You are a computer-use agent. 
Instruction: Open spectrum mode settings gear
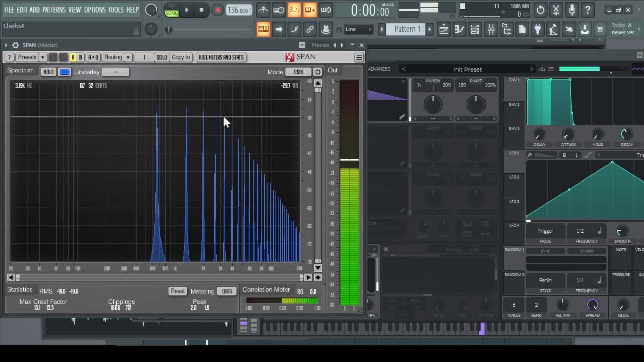pos(318,72)
